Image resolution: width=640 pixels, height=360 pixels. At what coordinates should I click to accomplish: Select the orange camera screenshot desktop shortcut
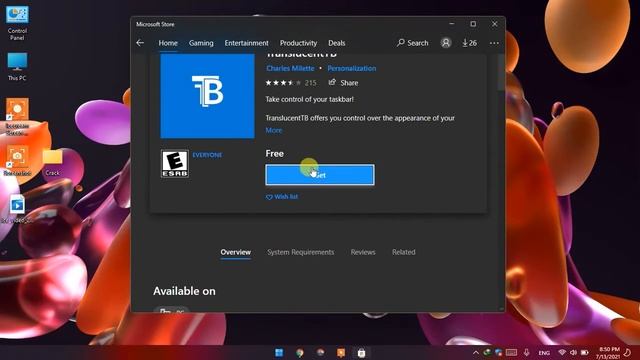pyautogui.click(x=17, y=160)
